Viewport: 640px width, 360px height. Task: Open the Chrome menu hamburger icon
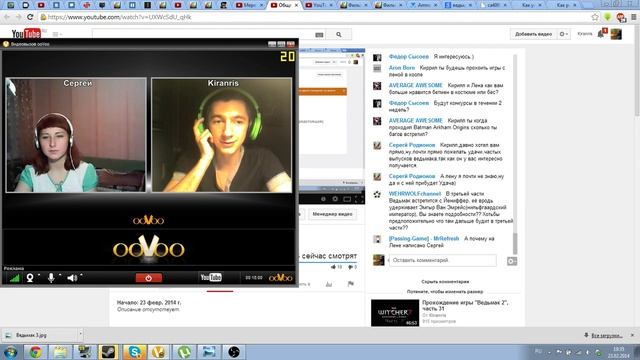click(x=633, y=17)
